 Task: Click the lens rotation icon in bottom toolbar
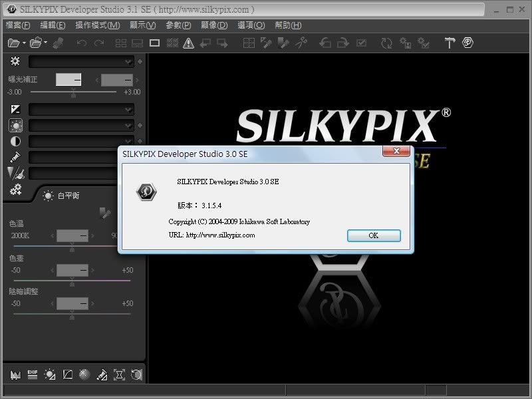pyautogui.click(x=136, y=374)
